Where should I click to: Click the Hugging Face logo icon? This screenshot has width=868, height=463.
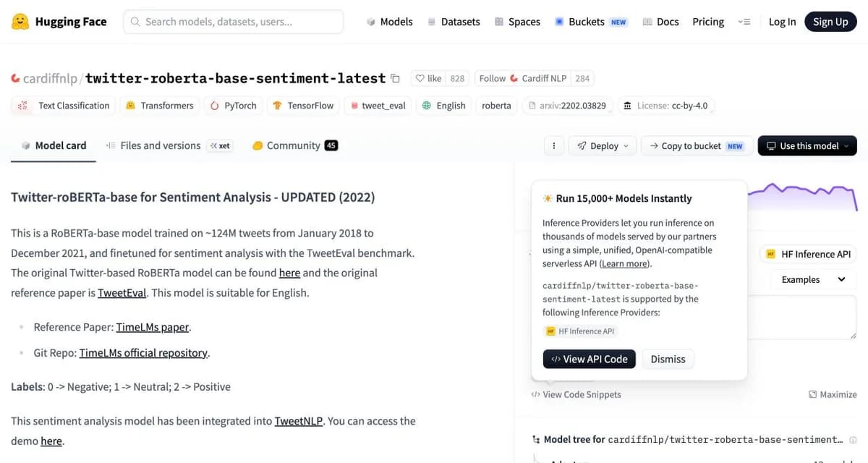pos(20,22)
